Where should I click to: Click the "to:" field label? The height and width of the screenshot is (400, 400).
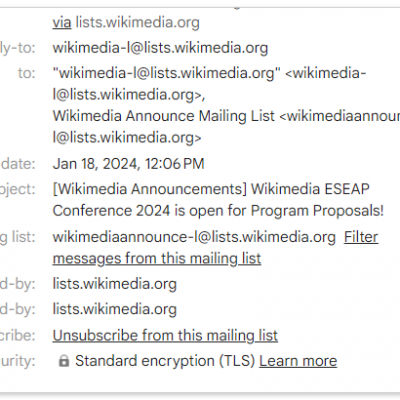(27, 73)
